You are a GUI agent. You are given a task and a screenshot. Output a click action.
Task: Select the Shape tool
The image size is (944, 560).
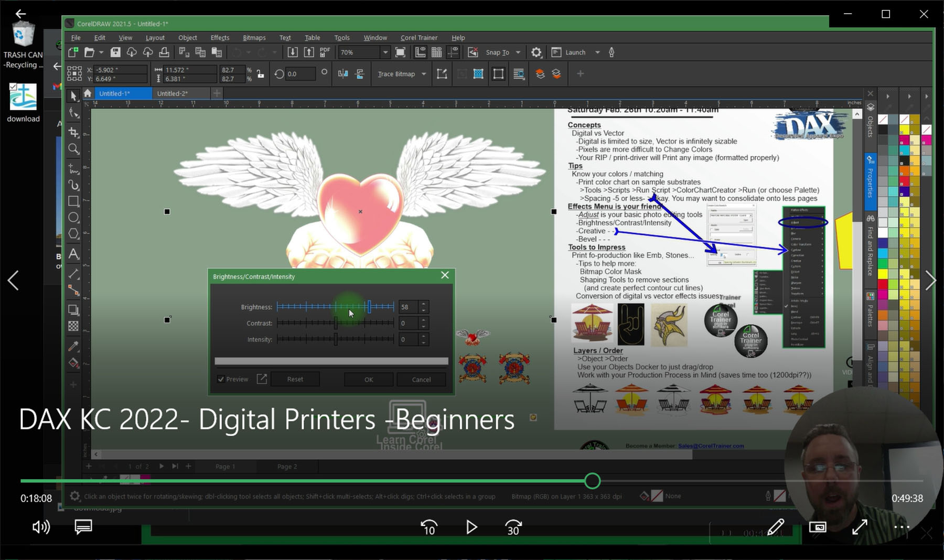(x=73, y=113)
